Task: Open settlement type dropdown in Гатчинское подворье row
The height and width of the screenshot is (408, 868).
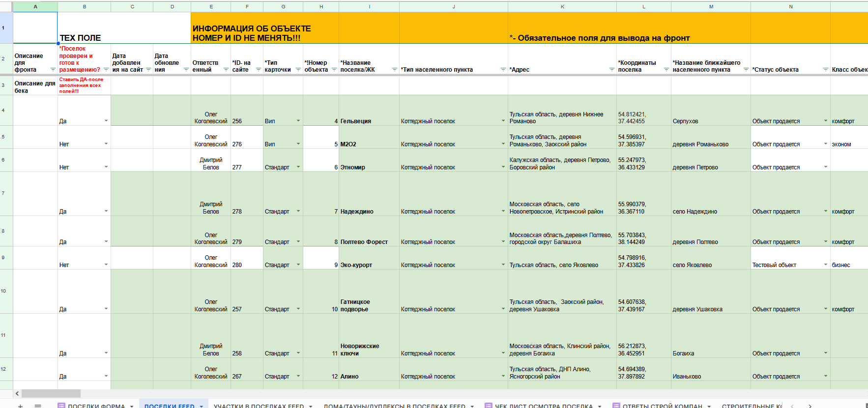Action: tap(503, 309)
